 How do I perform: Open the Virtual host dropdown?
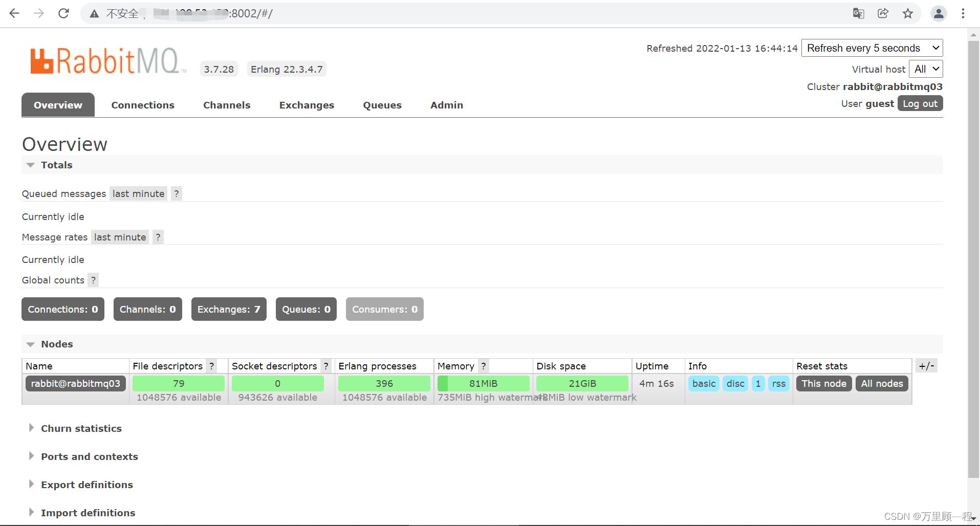[x=926, y=69]
